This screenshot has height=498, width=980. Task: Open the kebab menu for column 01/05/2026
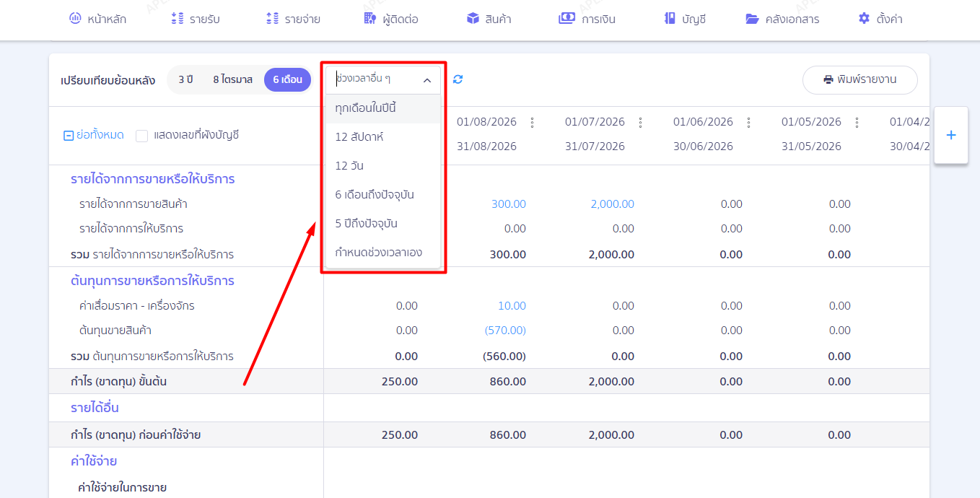[x=857, y=122]
